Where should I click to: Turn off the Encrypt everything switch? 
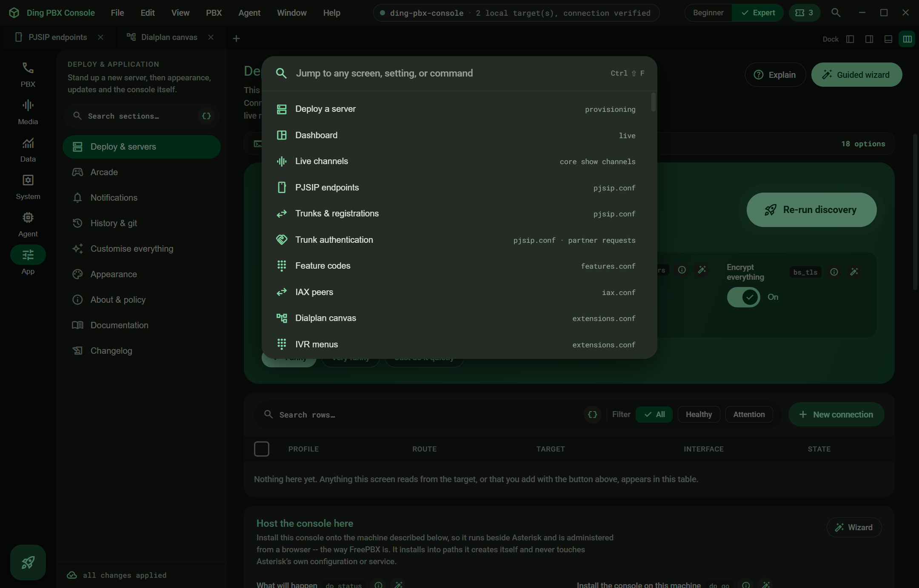(x=743, y=297)
